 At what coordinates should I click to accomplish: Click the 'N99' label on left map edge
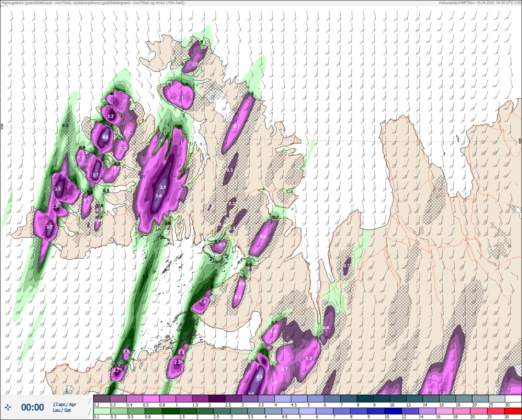point(2,127)
